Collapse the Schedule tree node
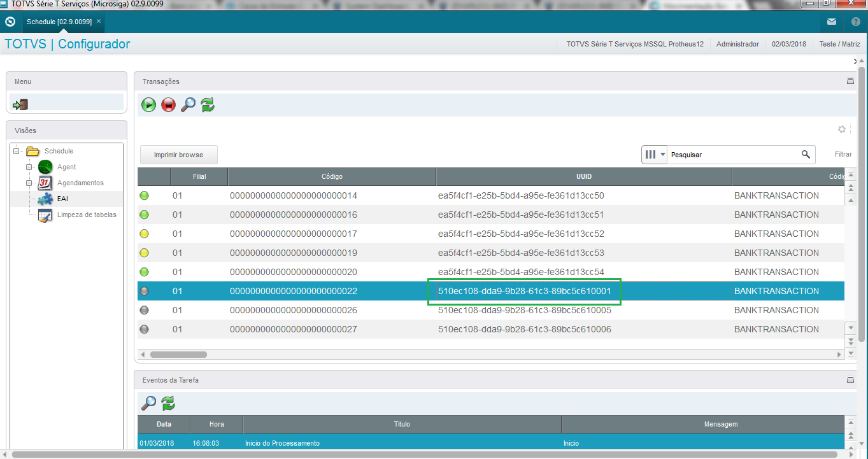The width and height of the screenshot is (868, 459). 16,151
